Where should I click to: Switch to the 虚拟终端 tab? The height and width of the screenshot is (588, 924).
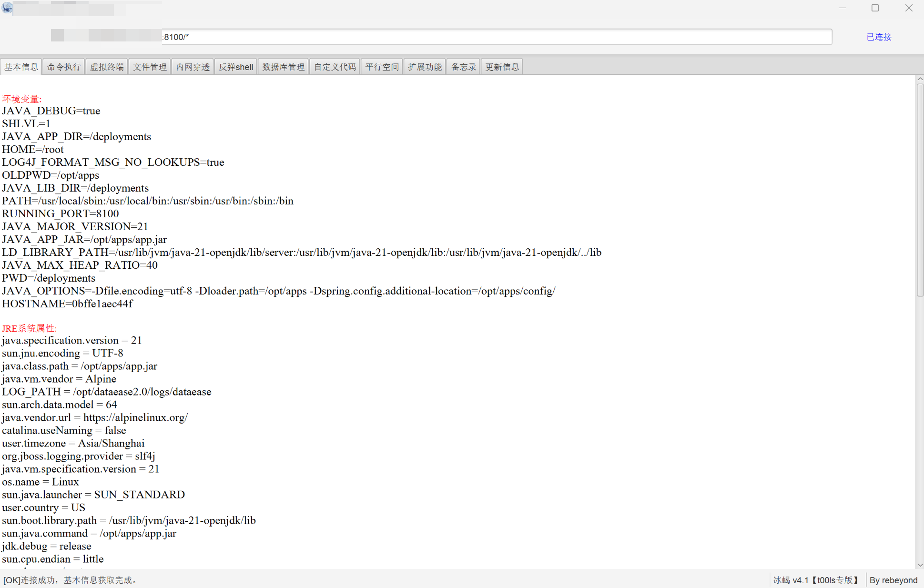(107, 67)
